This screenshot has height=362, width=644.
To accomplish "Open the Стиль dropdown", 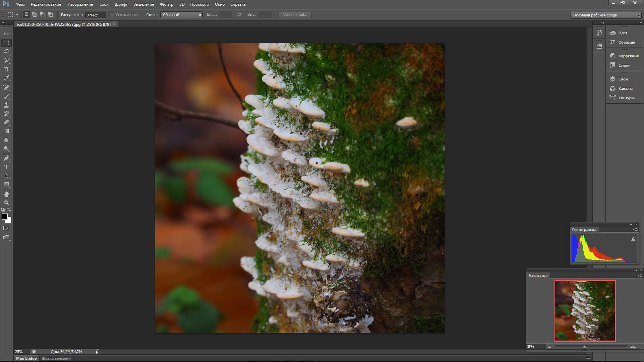I will (x=181, y=15).
